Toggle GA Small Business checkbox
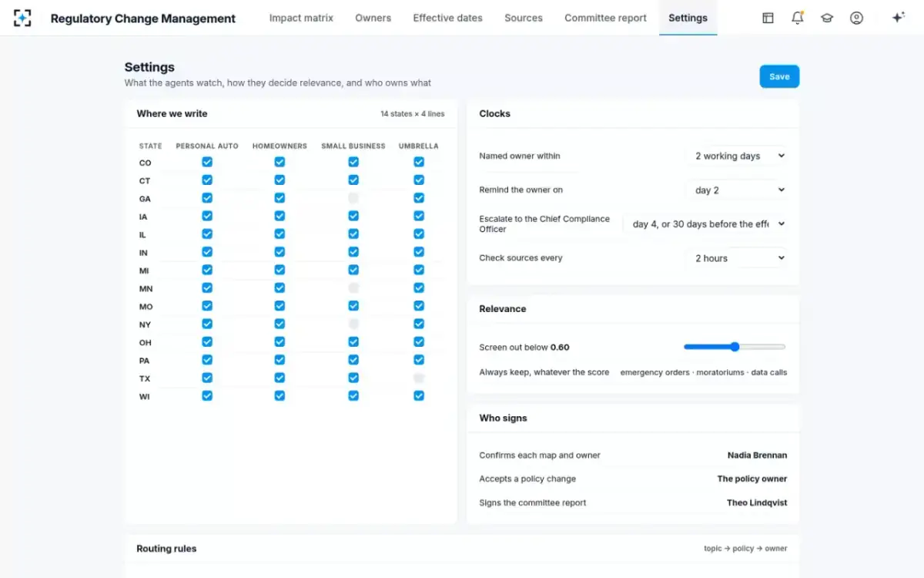The height and width of the screenshot is (578, 924). pyautogui.click(x=353, y=198)
